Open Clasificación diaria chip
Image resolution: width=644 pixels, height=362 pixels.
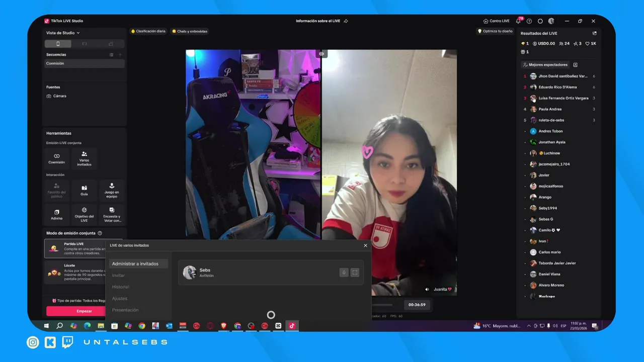(148, 31)
